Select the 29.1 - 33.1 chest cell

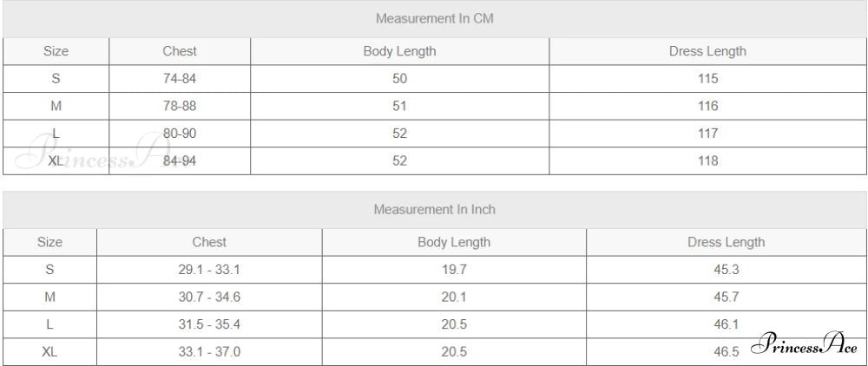(209, 270)
